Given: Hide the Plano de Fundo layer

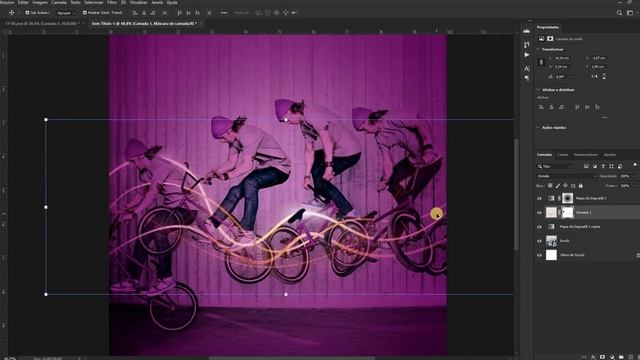Looking at the screenshot, I should point(539,255).
